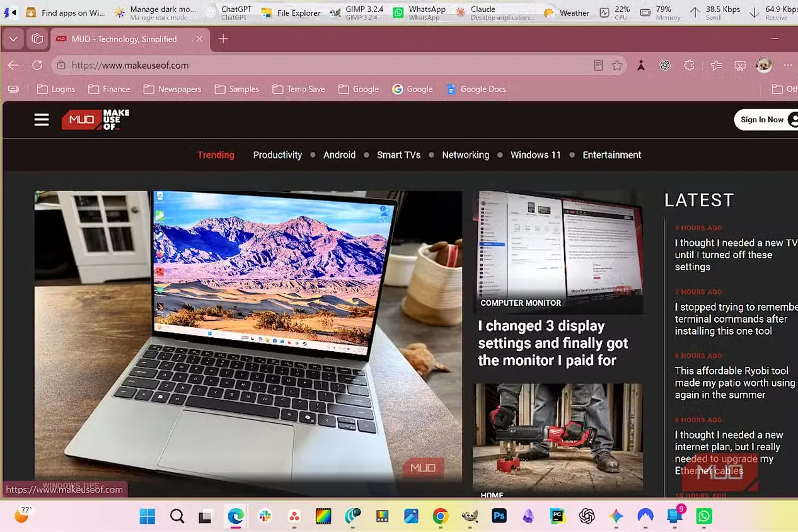Launch ChatGPT from the taskbar
This screenshot has height=532, width=798.
coord(587,516)
